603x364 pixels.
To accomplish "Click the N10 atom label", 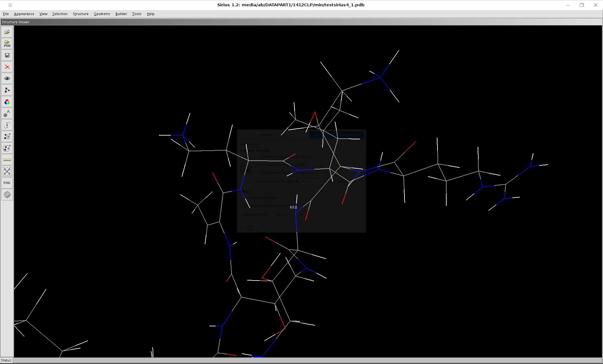I will coord(293,207).
